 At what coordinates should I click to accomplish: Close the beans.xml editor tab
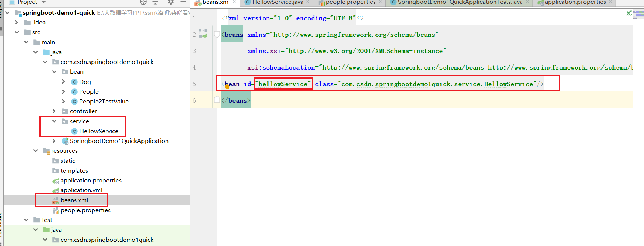coord(234,2)
